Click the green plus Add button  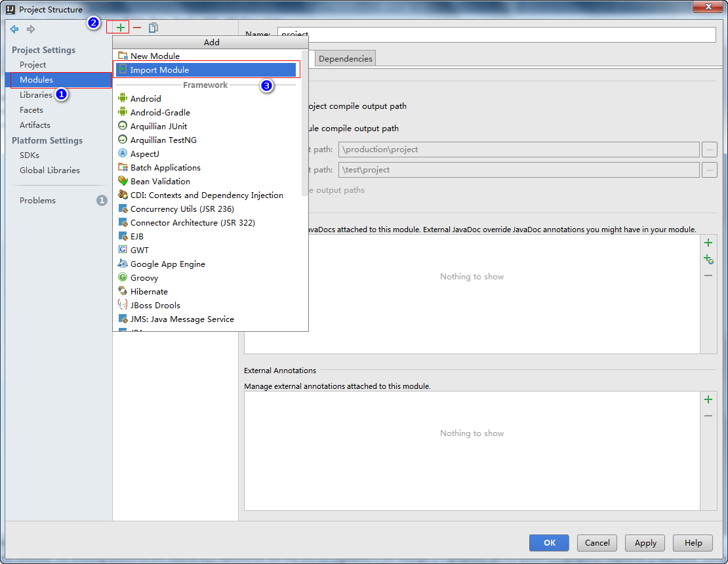[x=120, y=28]
